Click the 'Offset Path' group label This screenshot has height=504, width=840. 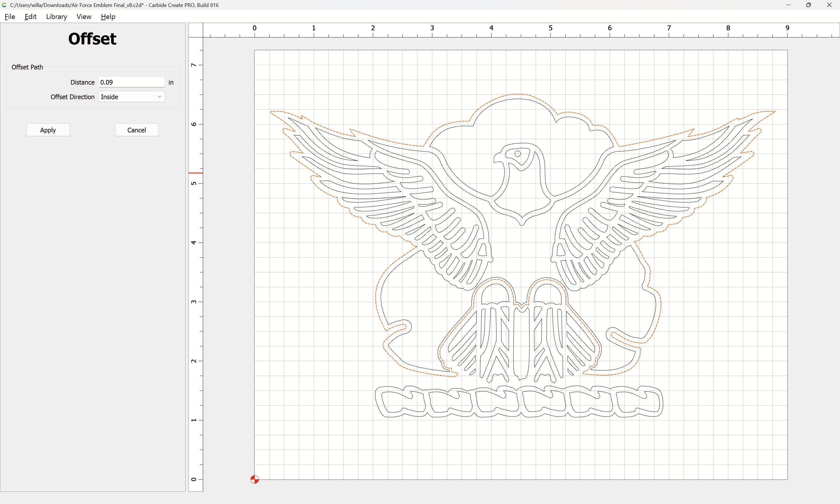[27, 67]
